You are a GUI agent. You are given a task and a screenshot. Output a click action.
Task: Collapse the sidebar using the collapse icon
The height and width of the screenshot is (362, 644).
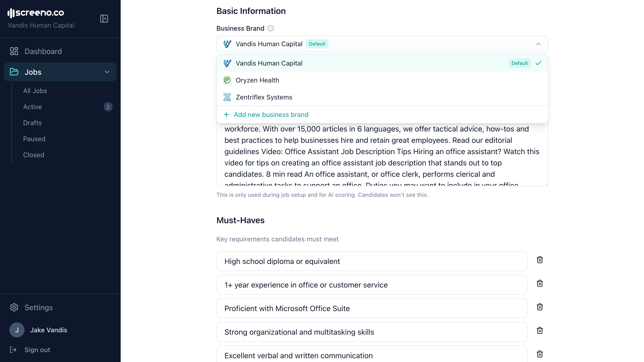coord(104,18)
